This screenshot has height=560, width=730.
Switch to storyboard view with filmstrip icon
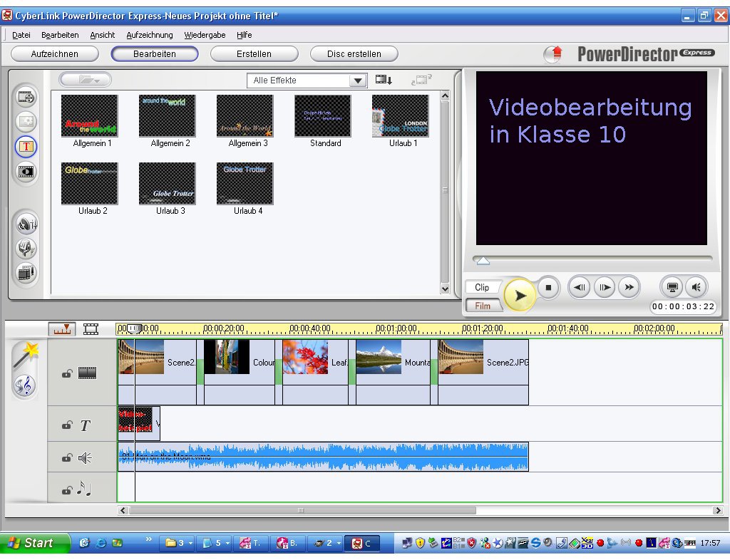click(x=91, y=329)
